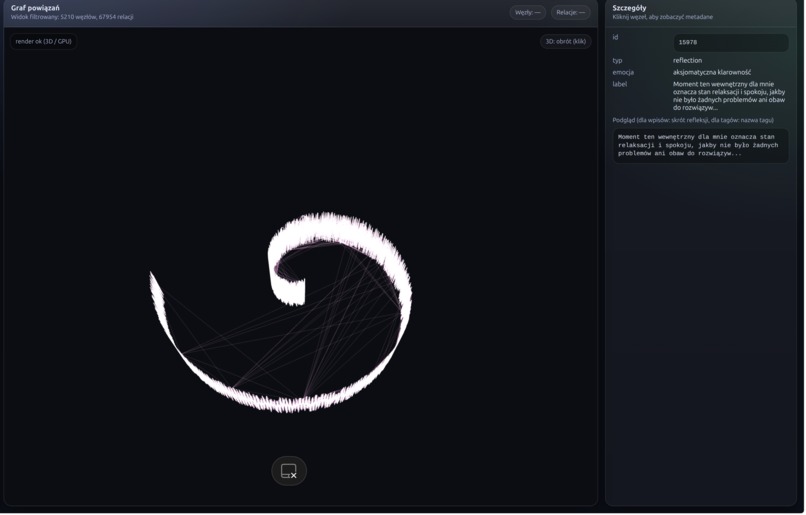This screenshot has height=515, width=806.
Task: Click the hint 'Kliknij węzeł, aby zobaczyć metadane'
Action: click(x=663, y=17)
